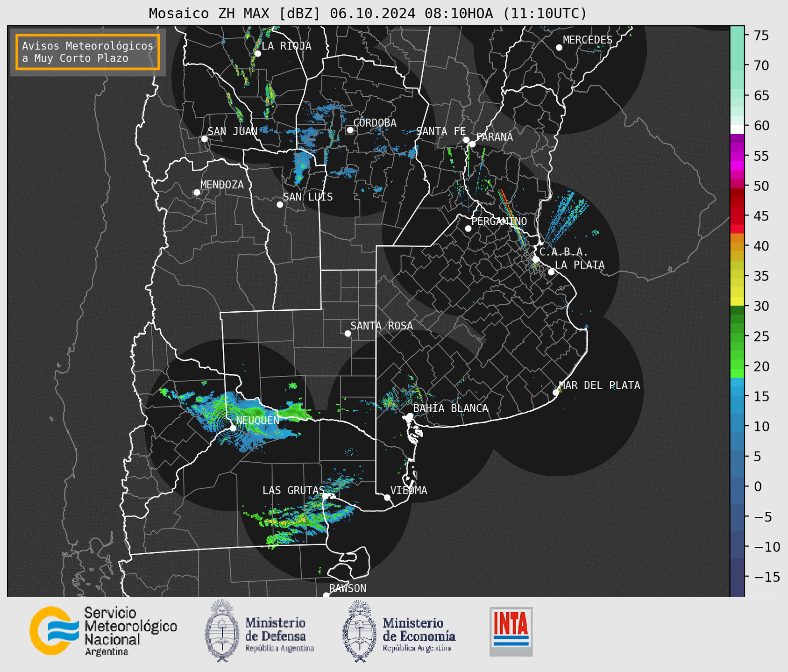Select the CORDOBA city marker
The height and width of the screenshot is (672, 788).
click(x=350, y=130)
